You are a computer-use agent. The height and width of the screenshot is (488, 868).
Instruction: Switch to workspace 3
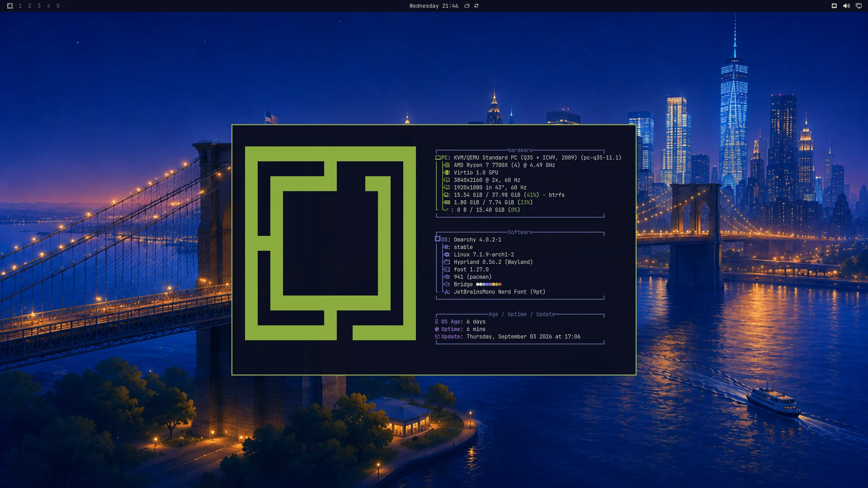39,6
